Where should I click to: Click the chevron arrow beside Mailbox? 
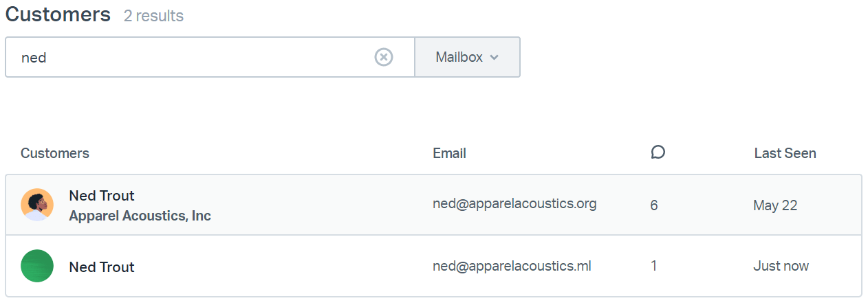pos(494,58)
